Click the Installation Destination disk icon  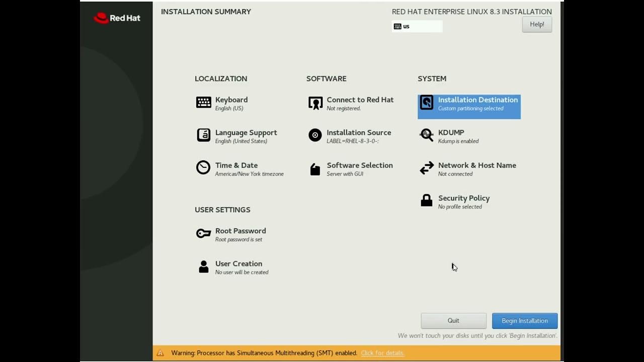click(x=427, y=103)
